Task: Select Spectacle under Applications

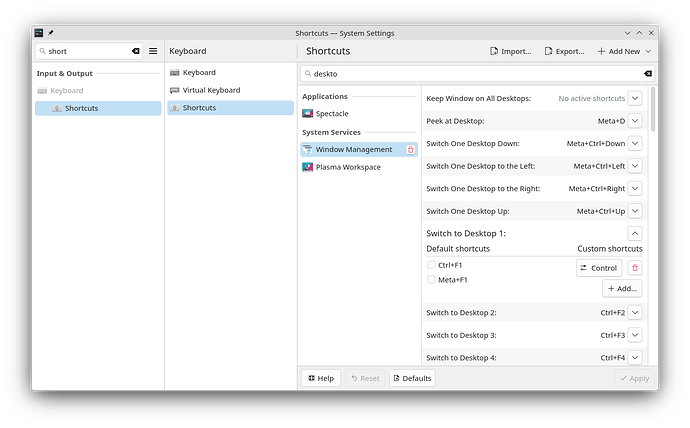Action: tap(359, 113)
